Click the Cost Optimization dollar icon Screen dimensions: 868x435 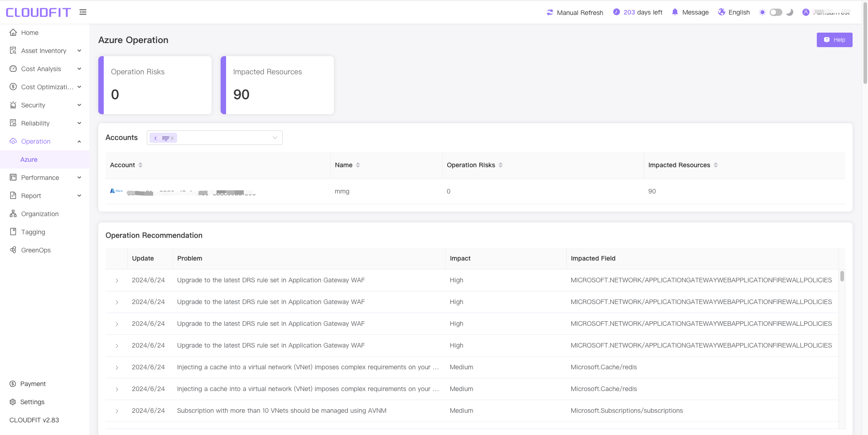tap(13, 87)
